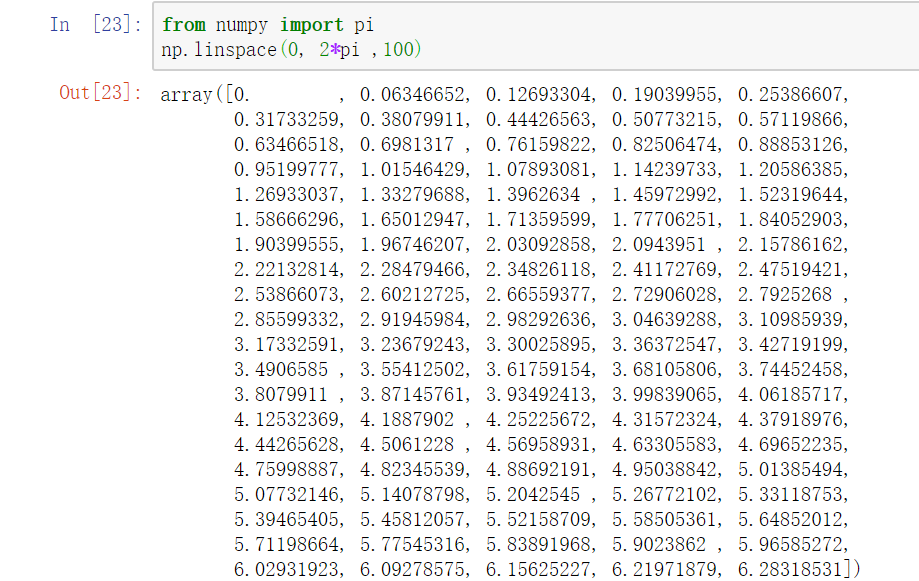Click the value 0.12693304 in the output
Viewport: 919px width, 581px height.
pyautogui.click(x=537, y=94)
